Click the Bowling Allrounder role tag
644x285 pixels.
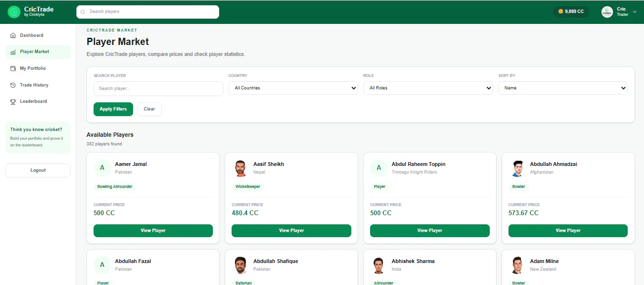click(x=115, y=186)
